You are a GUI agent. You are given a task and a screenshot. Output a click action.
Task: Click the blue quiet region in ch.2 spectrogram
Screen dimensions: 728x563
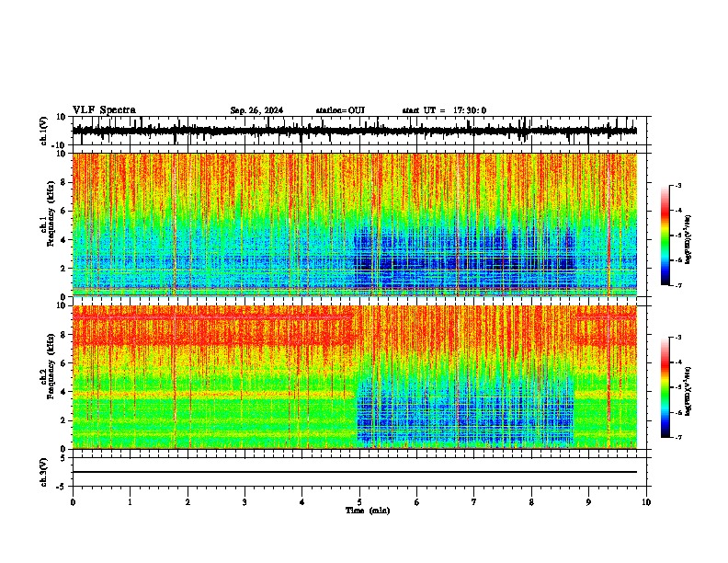click(x=465, y=411)
